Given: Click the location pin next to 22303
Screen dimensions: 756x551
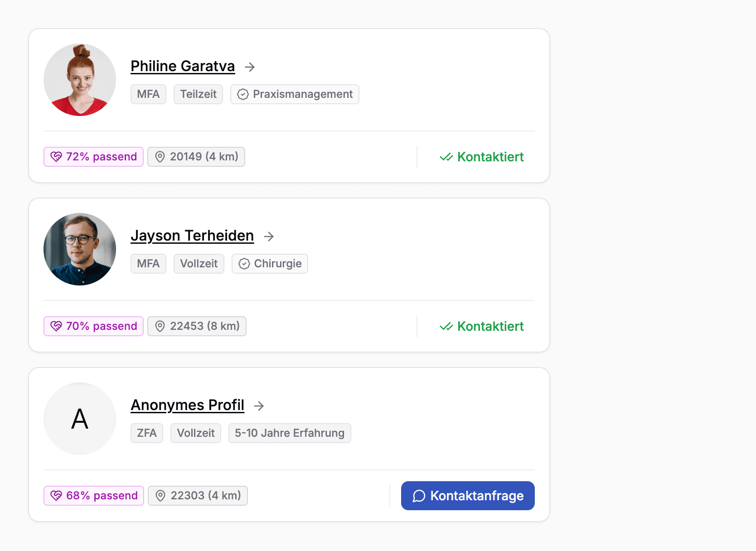Looking at the screenshot, I should tap(160, 495).
